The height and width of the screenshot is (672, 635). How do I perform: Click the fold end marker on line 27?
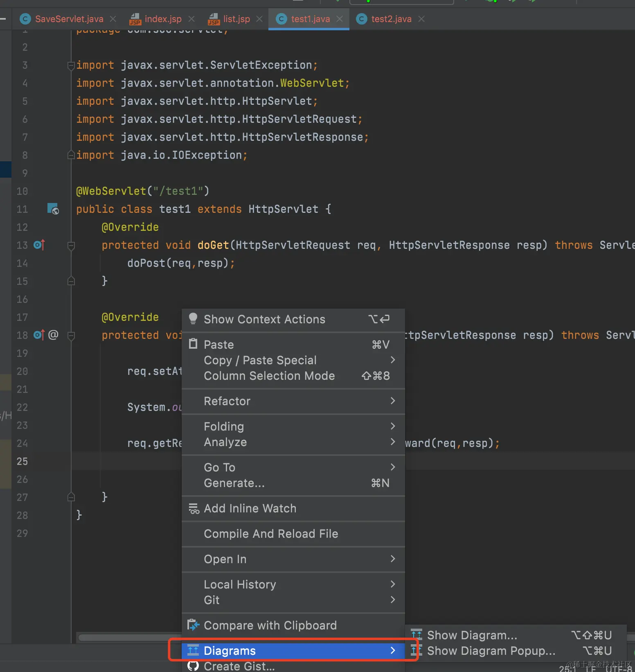pos(71,497)
